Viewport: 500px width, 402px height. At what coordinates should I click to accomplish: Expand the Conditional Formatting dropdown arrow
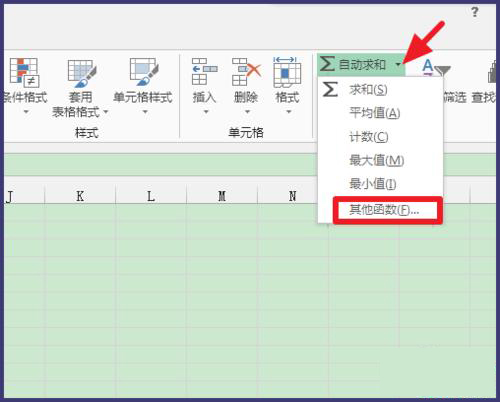pos(26,112)
